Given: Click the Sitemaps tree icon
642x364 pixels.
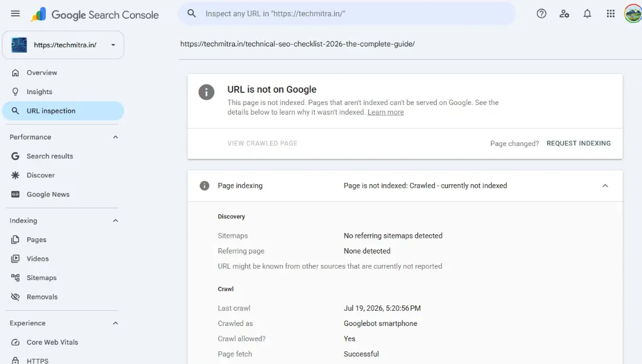Looking at the screenshot, I should coord(15,278).
